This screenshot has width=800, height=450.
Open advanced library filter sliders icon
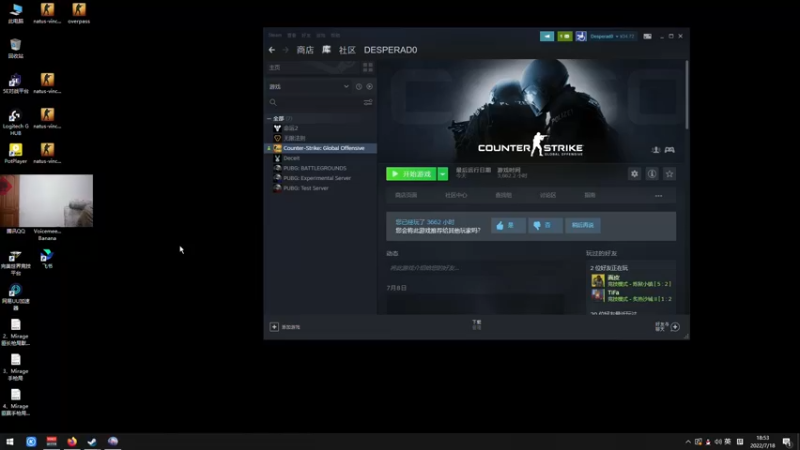coord(368,103)
